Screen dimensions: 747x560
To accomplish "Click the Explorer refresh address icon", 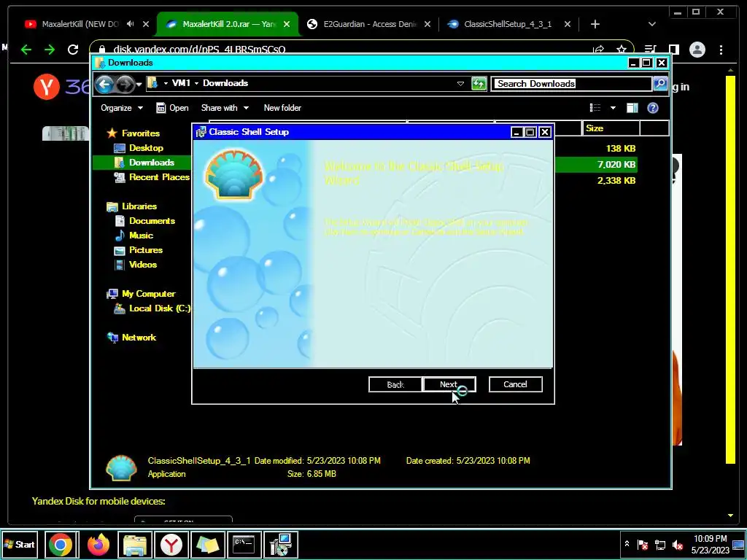I will tap(479, 84).
